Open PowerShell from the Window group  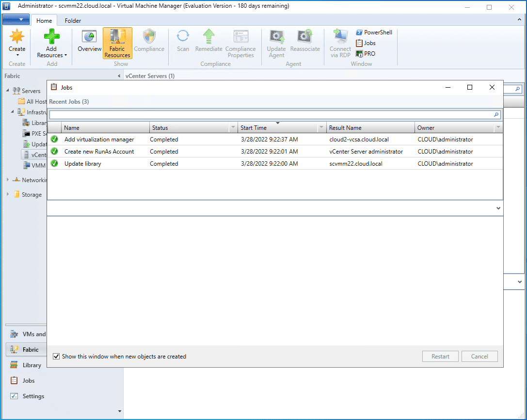[374, 32]
